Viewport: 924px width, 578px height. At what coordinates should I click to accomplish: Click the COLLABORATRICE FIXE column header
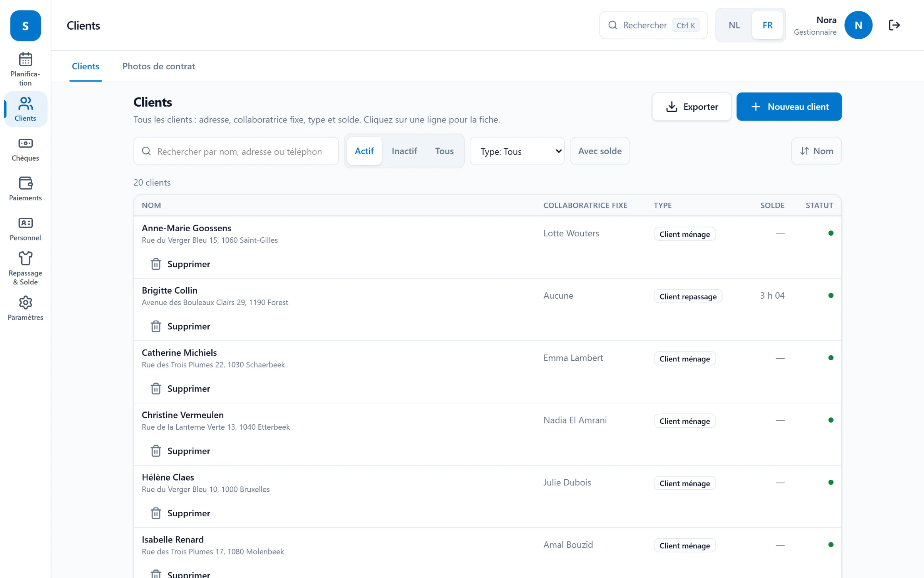tap(585, 205)
